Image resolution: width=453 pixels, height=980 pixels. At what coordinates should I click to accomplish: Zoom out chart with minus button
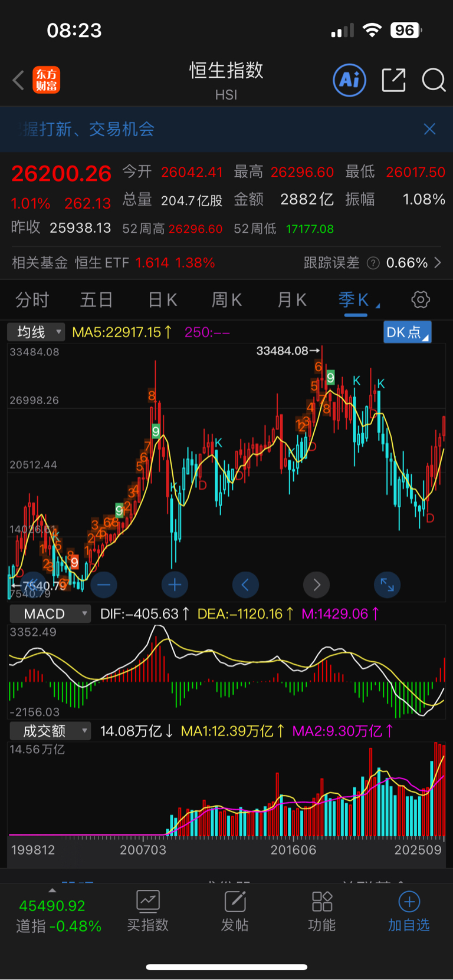104,585
